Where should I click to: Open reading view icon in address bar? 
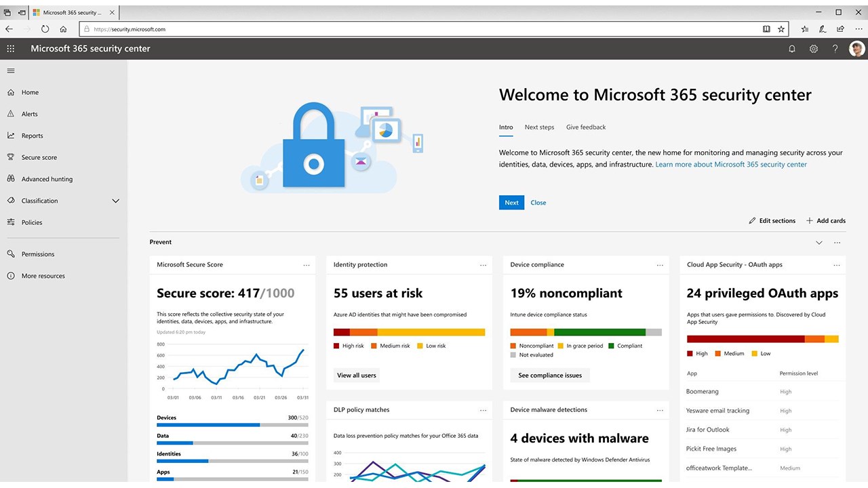pos(766,29)
